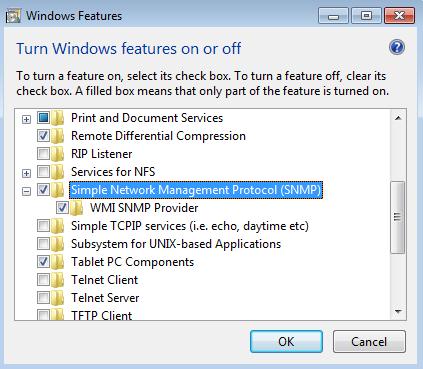Image resolution: width=423 pixels, height=369 pixels.
Task: Select Simple TCPIP services label
Action: [x=190, y=226]
